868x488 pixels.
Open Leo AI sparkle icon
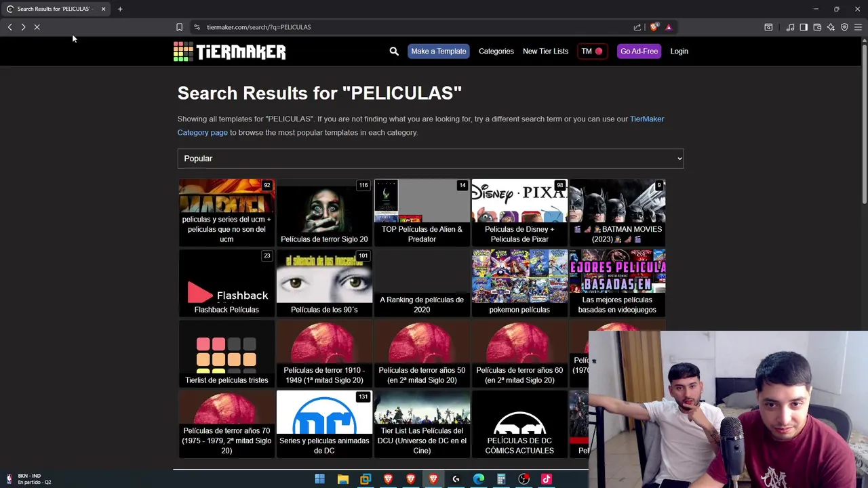[831, 27]
